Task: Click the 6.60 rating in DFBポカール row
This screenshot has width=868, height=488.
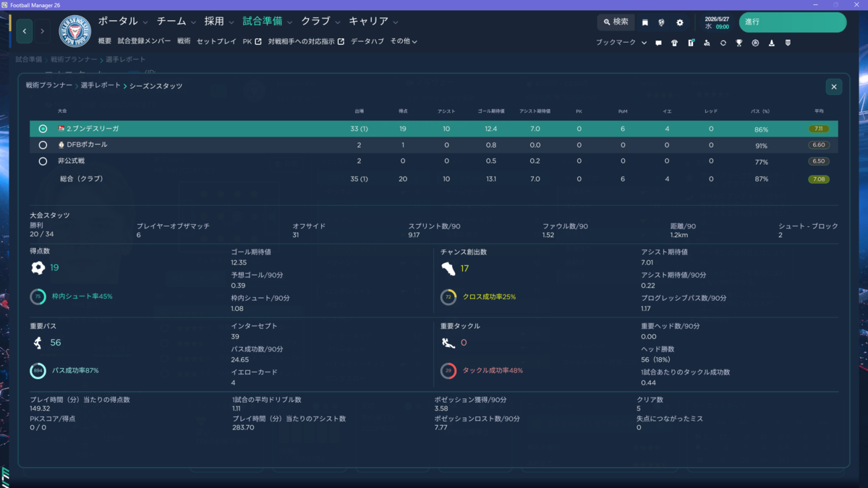Action: point(819,145)
